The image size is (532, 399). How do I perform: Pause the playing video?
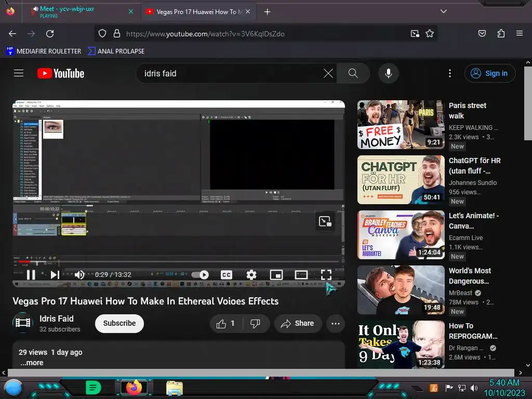31,274
